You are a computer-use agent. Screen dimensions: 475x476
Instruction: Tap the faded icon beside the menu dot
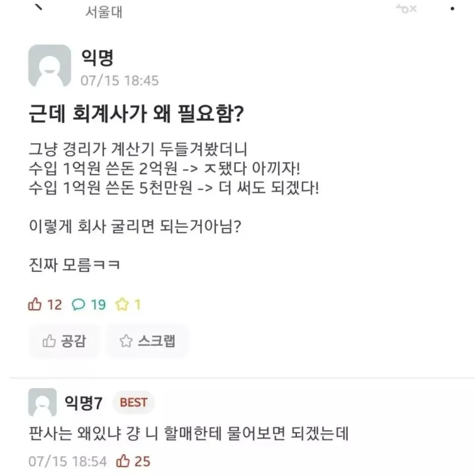(406, 9)
